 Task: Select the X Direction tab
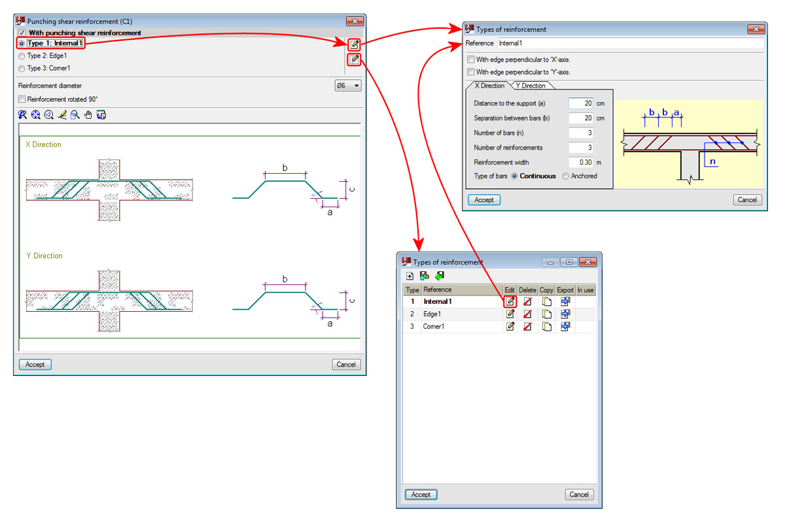(x=488, y=86)
